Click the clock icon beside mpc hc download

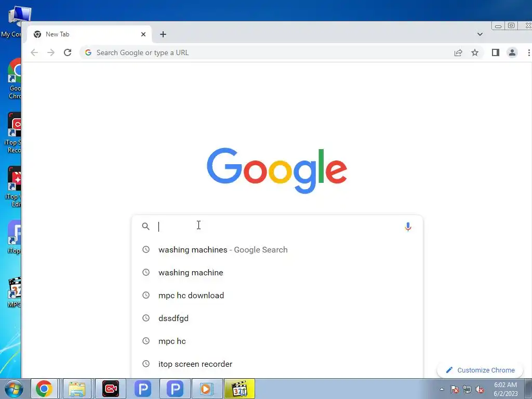tap(146, 295)
